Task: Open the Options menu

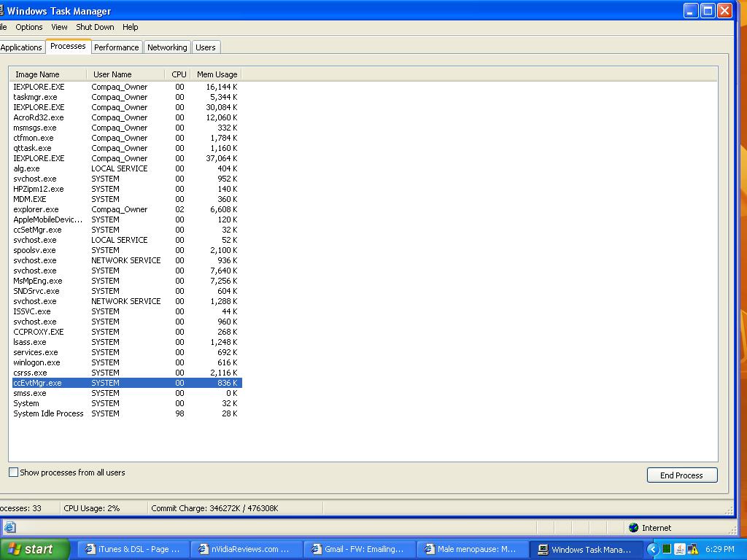Action: [29, 27]
